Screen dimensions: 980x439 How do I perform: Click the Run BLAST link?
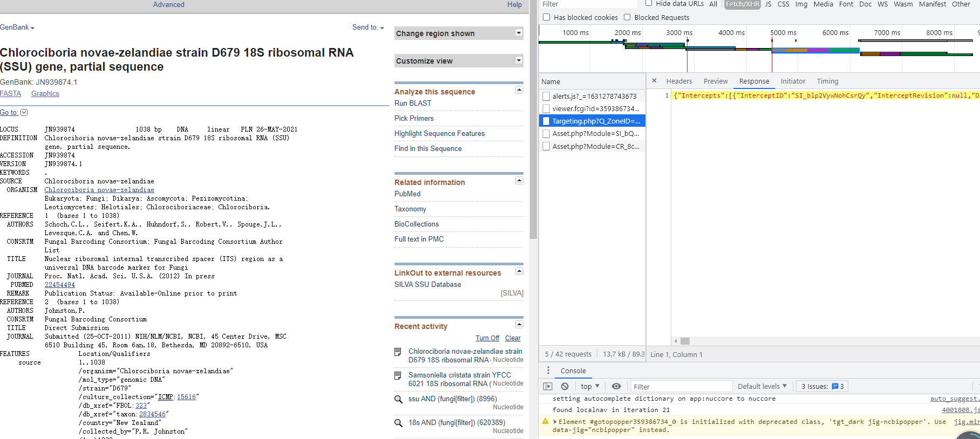[413, 103]
